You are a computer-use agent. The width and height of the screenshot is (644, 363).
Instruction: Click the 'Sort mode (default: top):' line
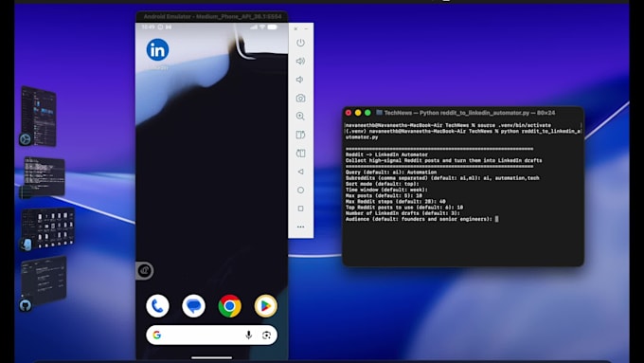coord(383,184)
